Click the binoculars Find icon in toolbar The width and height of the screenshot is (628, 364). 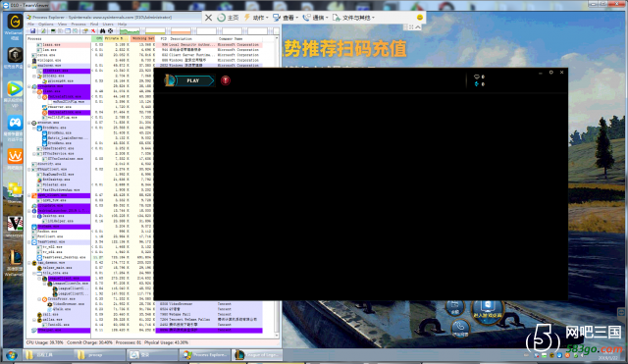(102, 30)
